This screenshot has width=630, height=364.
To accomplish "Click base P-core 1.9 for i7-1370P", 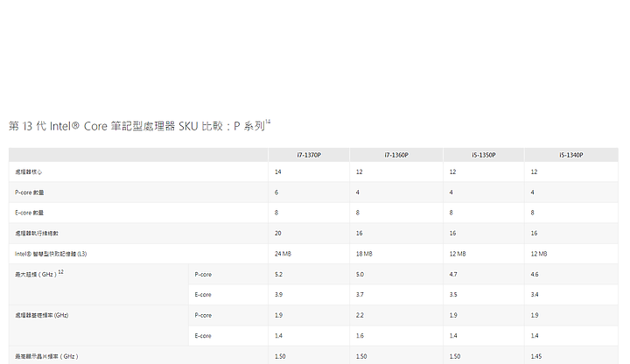I will tap(278, 315).
